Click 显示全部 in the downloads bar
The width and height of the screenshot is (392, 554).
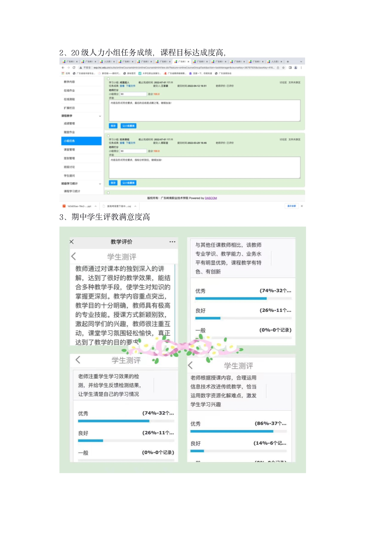tap(291, 206)
